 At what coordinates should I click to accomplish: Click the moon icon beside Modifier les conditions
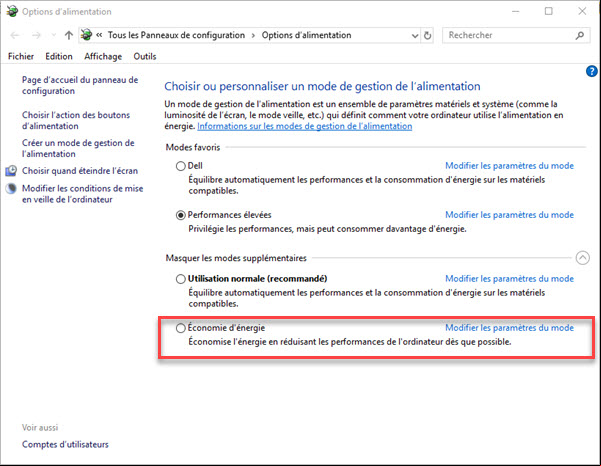tap(11, 188)
